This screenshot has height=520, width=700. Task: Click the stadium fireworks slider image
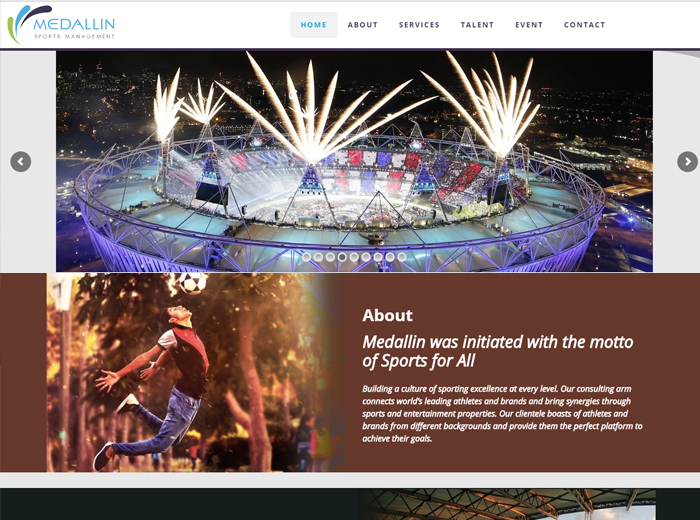[x=354, y=161]
